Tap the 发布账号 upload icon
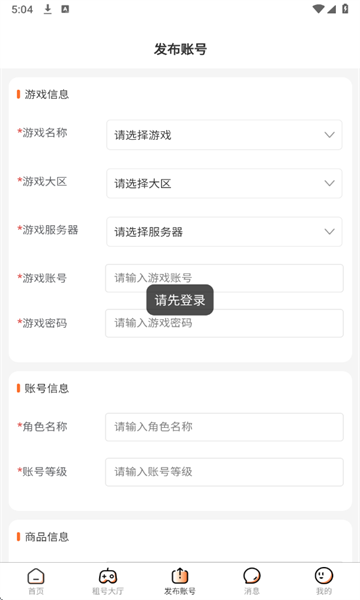The width and height of the screenshot is (360, 600). [x=180, y=576]
